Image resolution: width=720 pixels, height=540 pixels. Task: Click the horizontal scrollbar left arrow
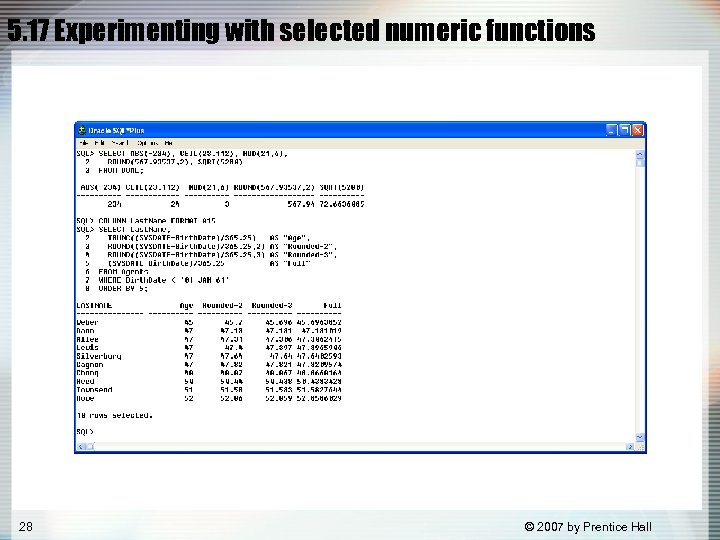[81, 446]
